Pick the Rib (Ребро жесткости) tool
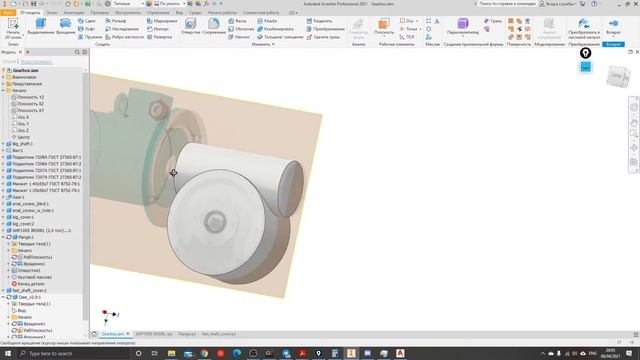The width and height of the screenshot is (640, 360). [124, 37]
